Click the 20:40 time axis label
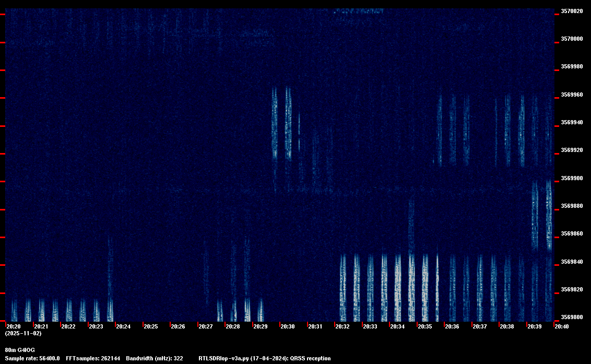Image resolution: width=591 pixels, height=364 pixels. tap(562, 326)
